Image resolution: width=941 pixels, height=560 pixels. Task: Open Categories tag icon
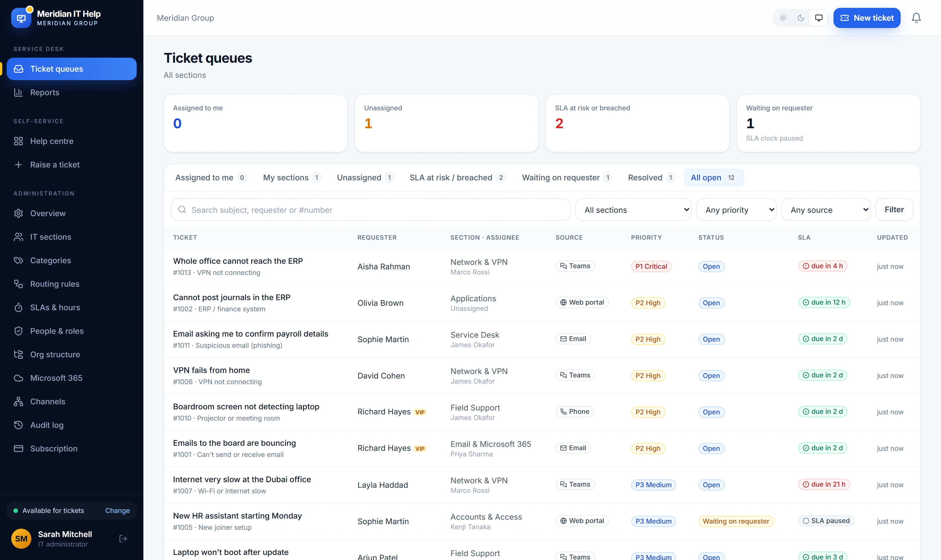point(18,260)
